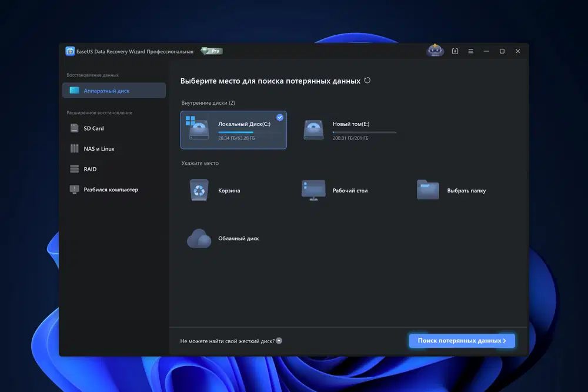
Task: Open Разбился компьютер recovery option
Action: (x=111, y=190)
